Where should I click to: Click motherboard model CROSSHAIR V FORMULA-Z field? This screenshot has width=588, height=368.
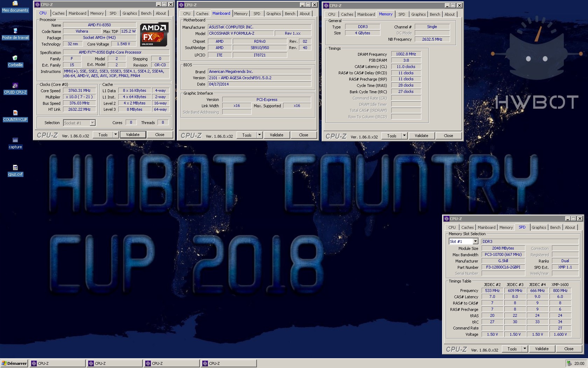[x=241, y=33]
